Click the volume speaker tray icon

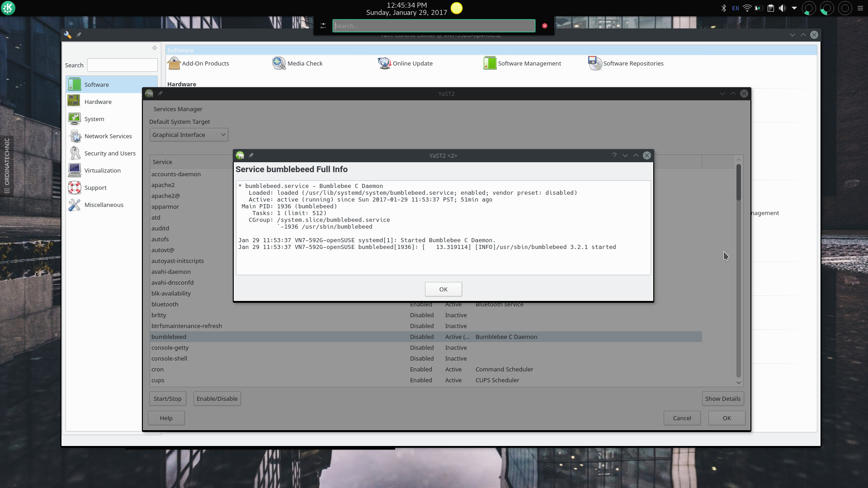783,8
